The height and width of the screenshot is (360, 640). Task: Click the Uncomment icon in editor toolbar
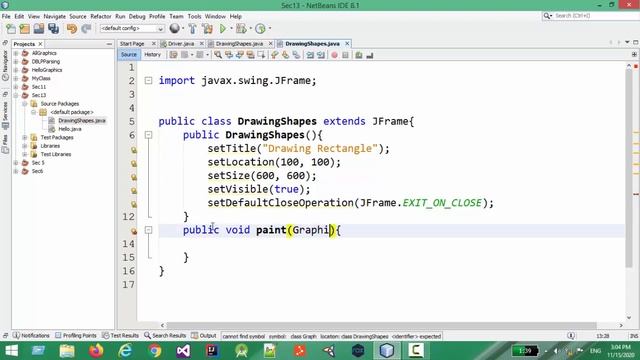click(370, 55)
